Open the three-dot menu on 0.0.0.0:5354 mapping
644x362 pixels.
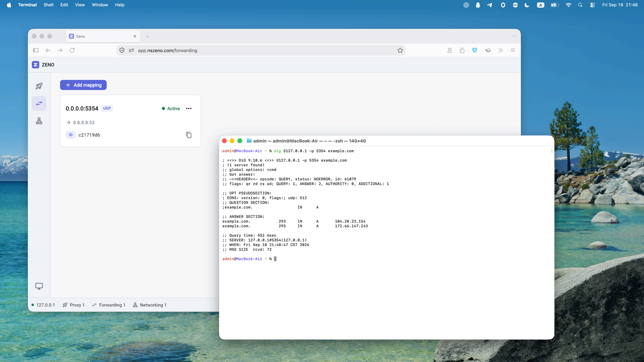[189, 109]
